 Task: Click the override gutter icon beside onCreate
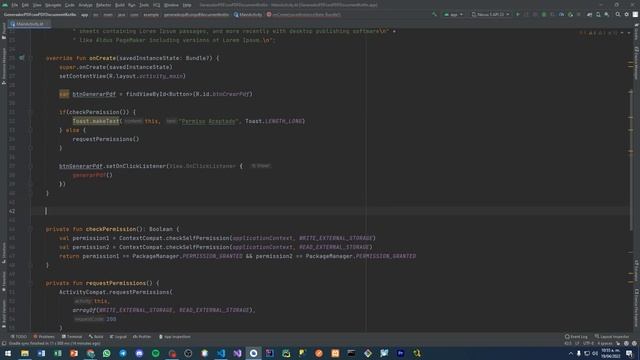coord(22,58)
